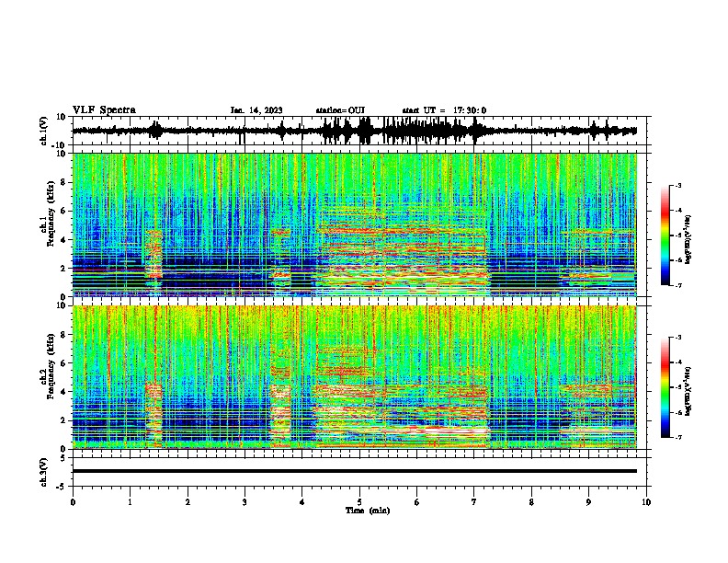
Task: Click the "ch.1(V)" waveform axis label
Action: click(x=44, y=131)
